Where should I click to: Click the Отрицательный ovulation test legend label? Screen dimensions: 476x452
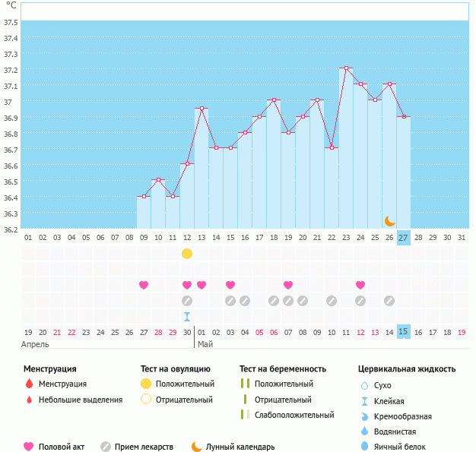(x=184, y=400)
